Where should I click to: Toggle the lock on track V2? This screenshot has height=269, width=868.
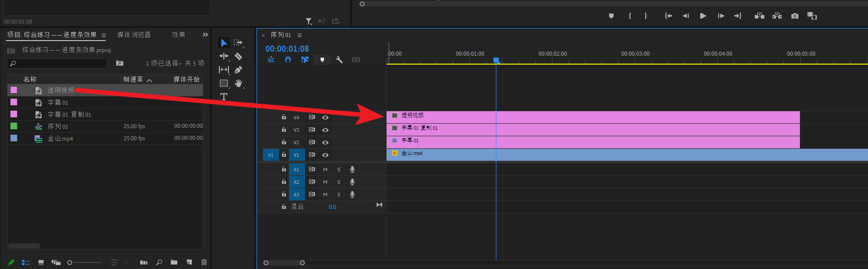[x=284, y=142]
